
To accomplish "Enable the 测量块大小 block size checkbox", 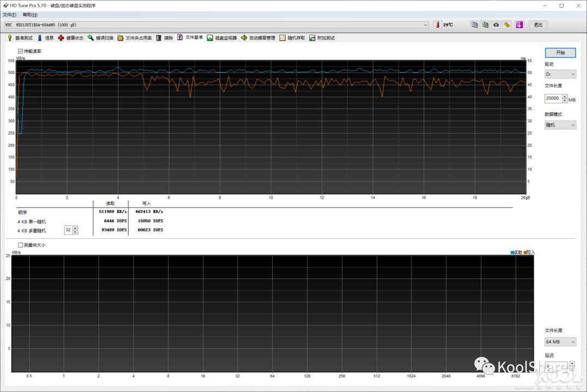I will [x=20, y=245].
